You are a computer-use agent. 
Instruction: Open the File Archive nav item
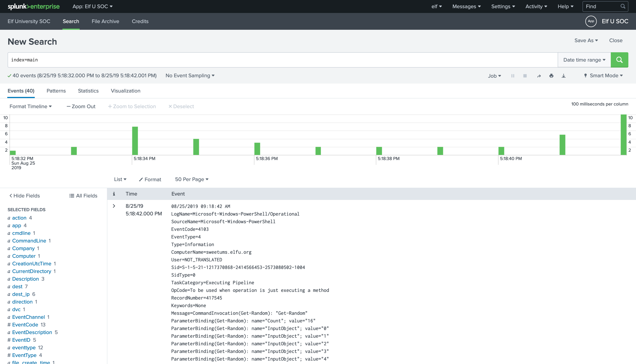(x=105, y=21)
